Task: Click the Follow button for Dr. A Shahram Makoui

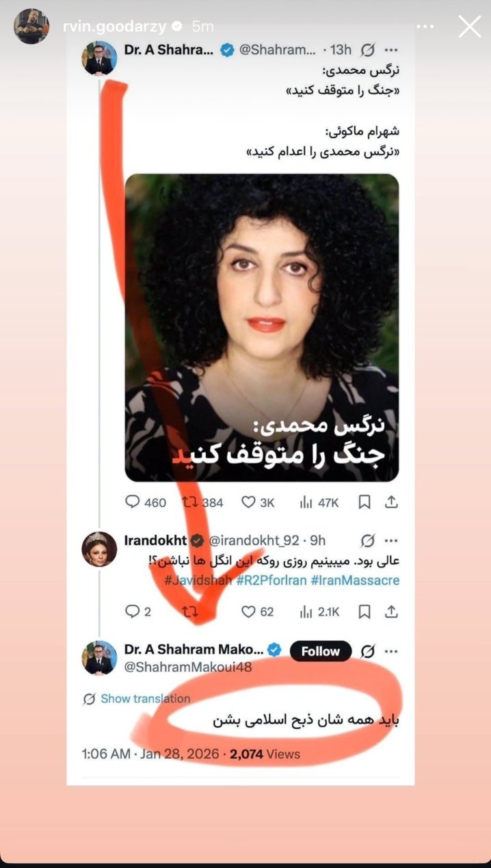Action: [321, 651]
